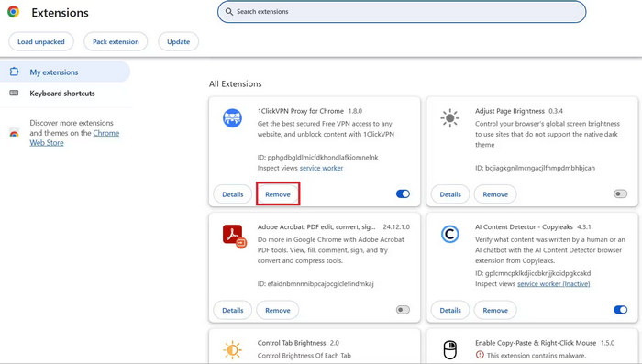
Task: Open Details for AI Content Detector
Action: (x=450, y=310)
